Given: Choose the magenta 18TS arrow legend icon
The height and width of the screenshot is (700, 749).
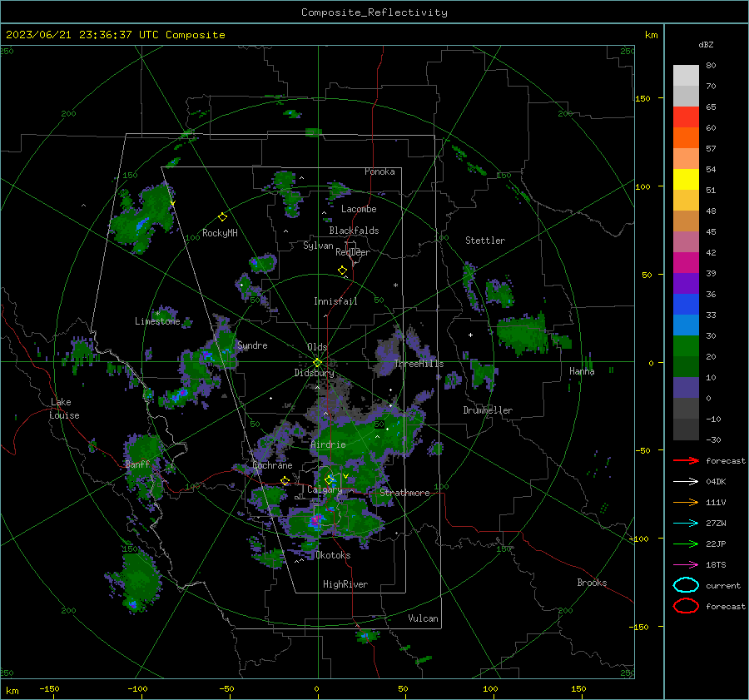Looking at the screenshot, I should coord(686,565).
